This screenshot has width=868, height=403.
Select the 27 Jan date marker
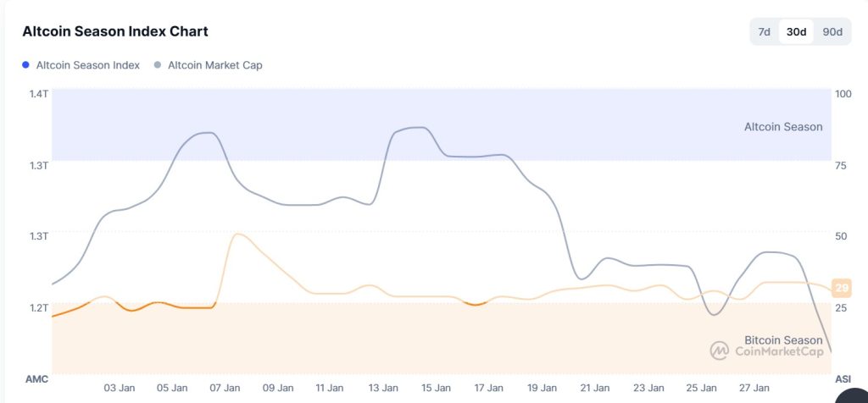tap(754, 388)
